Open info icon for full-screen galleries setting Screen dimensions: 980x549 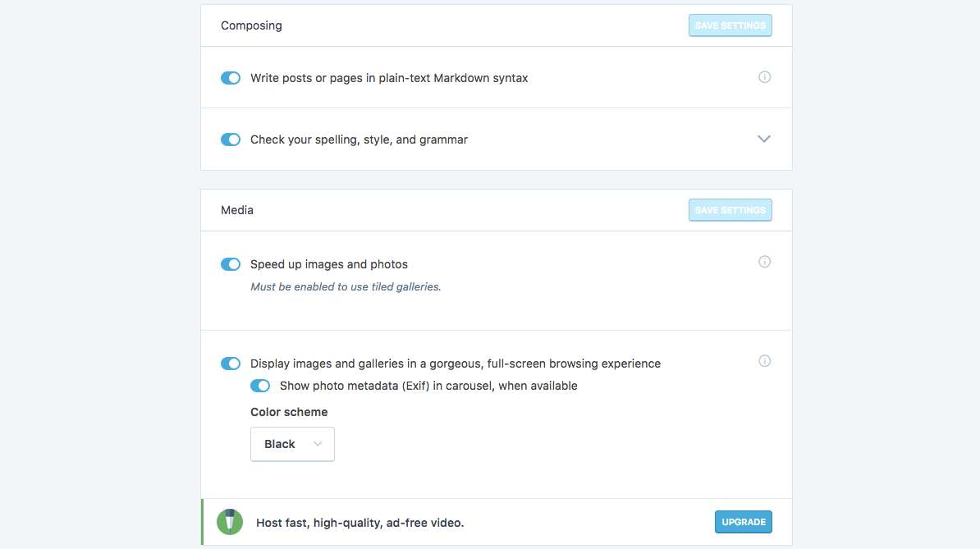pyautogui.click(x=764, y=361)
